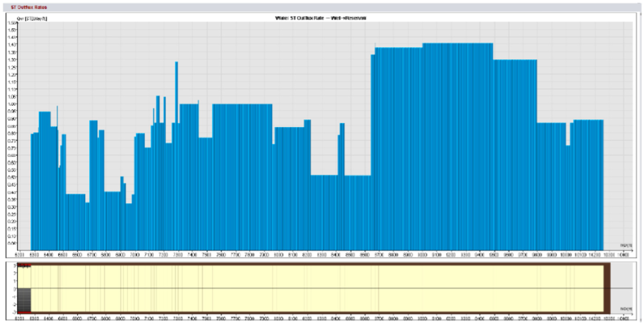Click the 1.00 tick on the y-axis
Viewport: 644px width, 324px height.
point(12,104)
